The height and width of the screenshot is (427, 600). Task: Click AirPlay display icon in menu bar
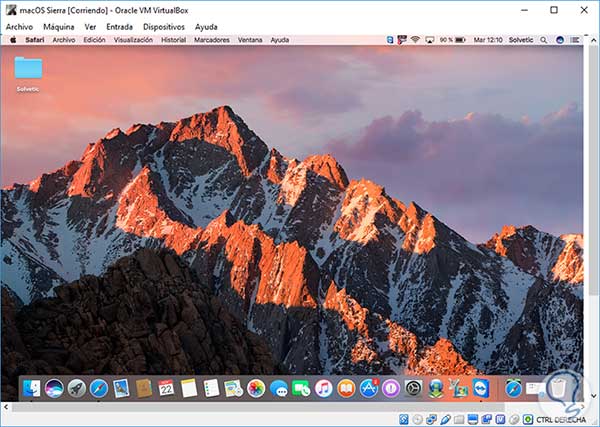point(430,40)
